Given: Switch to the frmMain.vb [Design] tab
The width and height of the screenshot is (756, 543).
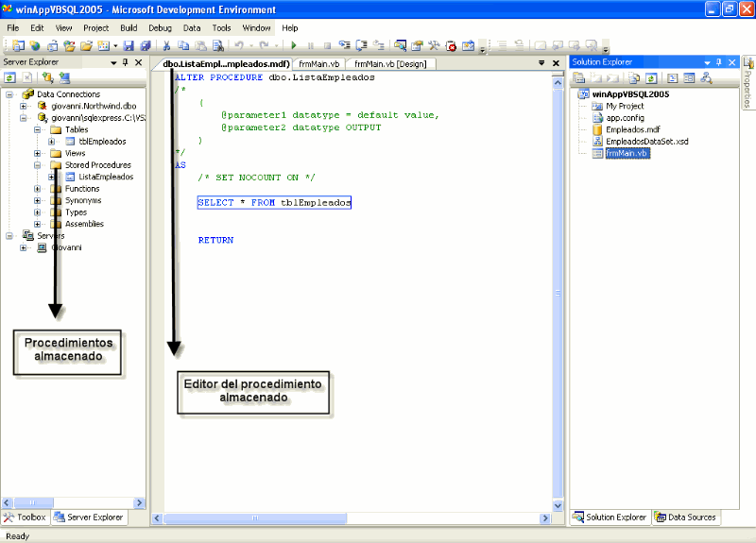Looking at the screenshot, I should (390, 64).
